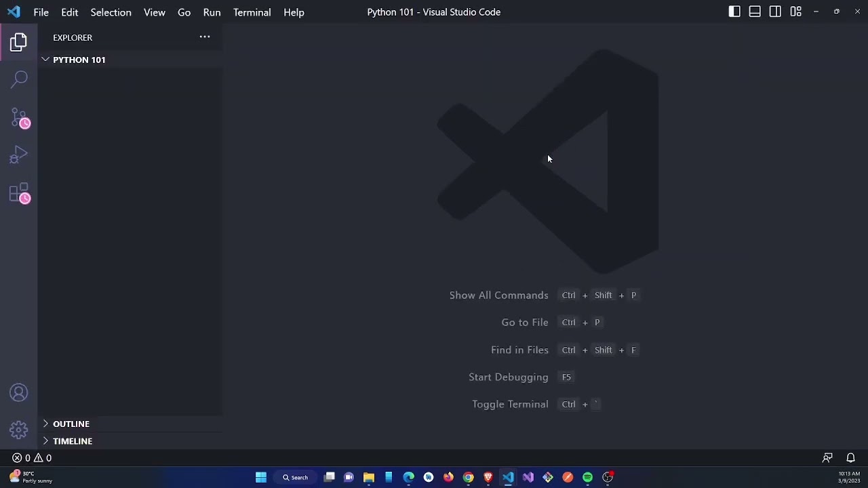Screen dimensions: 868x488
Task: Show errors and warnings count in status bar
Action: [32, 457]
